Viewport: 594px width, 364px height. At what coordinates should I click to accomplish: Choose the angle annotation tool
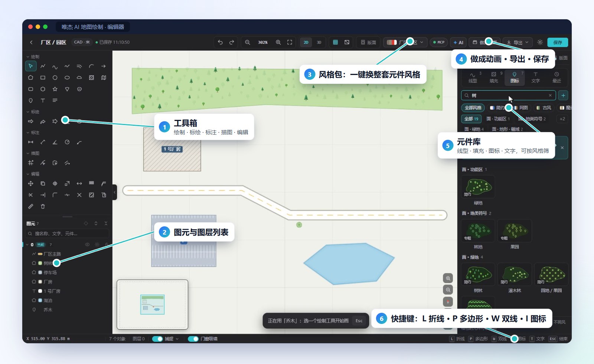(55, 142)
